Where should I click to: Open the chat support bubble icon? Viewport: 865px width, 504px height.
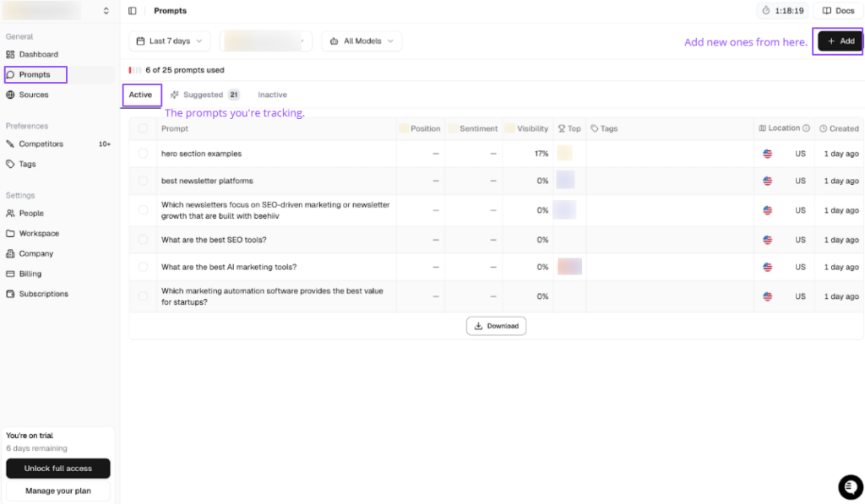click(850, 487)
